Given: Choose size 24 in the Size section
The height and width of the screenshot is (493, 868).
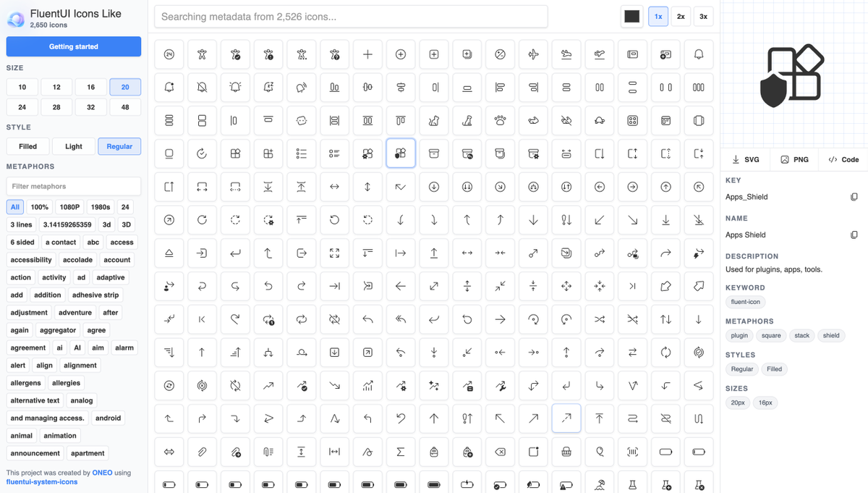Looking at the screenshot, I should (x=22, y=107).
